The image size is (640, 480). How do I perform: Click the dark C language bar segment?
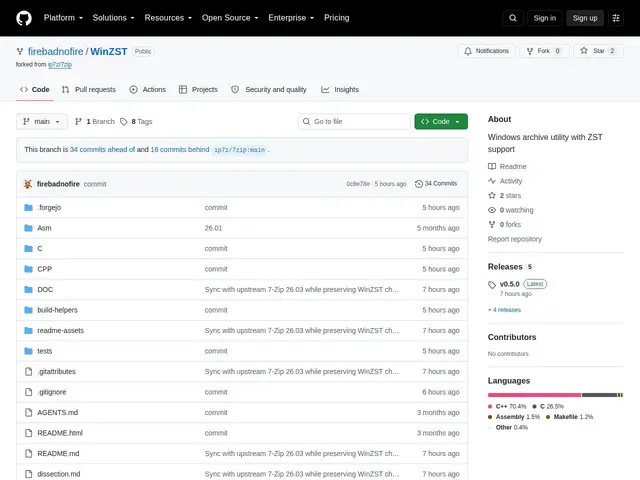[599, 395]
